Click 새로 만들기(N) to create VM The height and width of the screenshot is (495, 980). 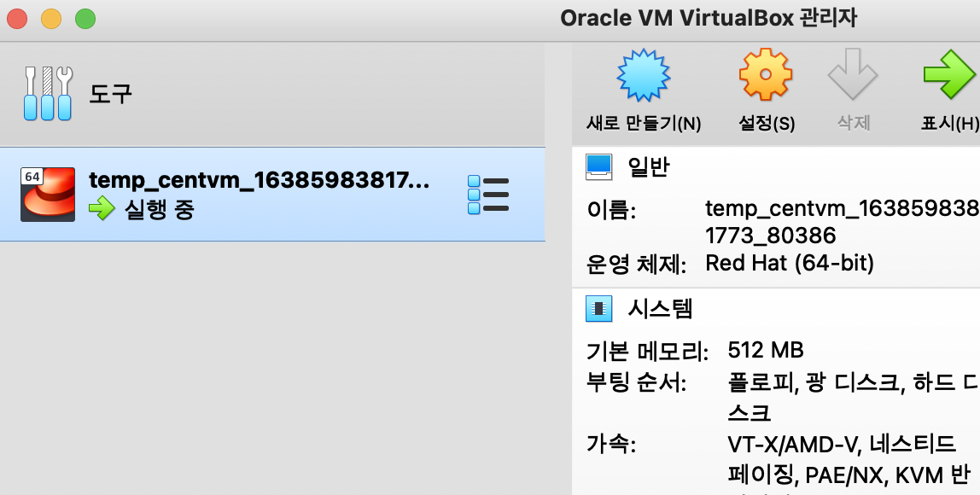point(643,91)
